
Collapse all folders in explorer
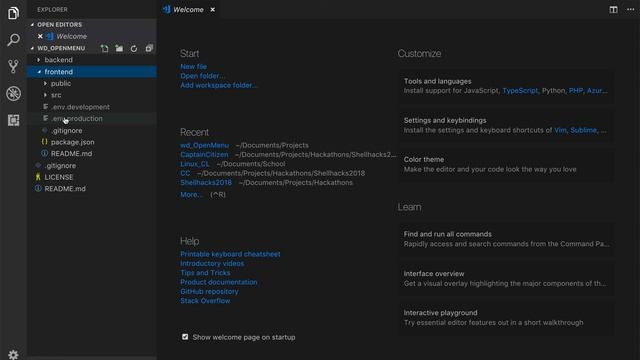coord(149,49)
